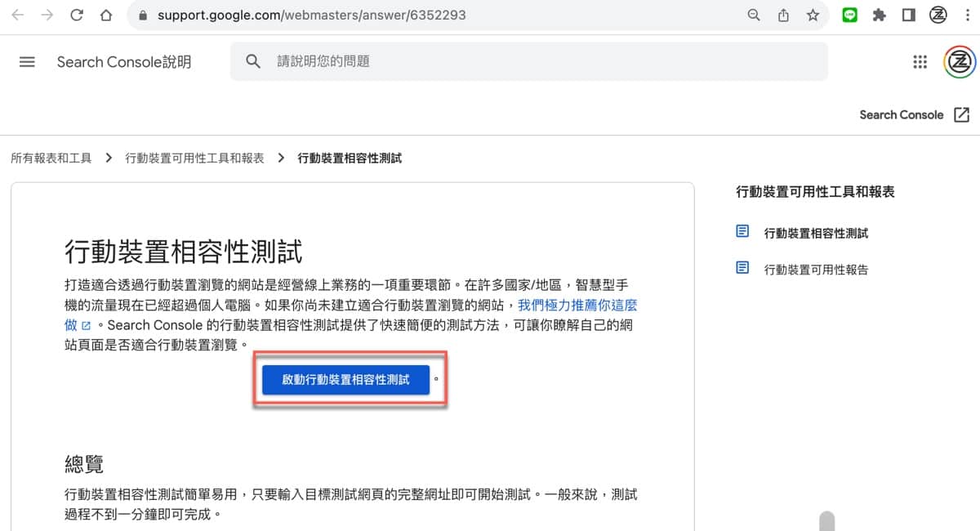Go to 所有報表和工具 breadcrumb
This screenshot has width=980, height=531.
click(51, 158)
